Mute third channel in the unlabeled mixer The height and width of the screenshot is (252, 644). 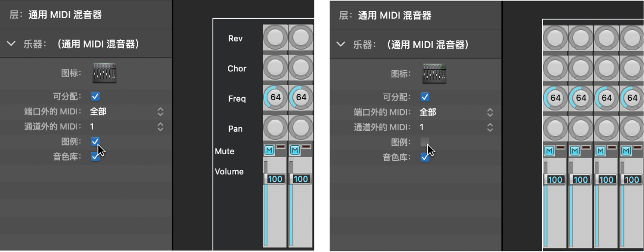coord(600,150)
